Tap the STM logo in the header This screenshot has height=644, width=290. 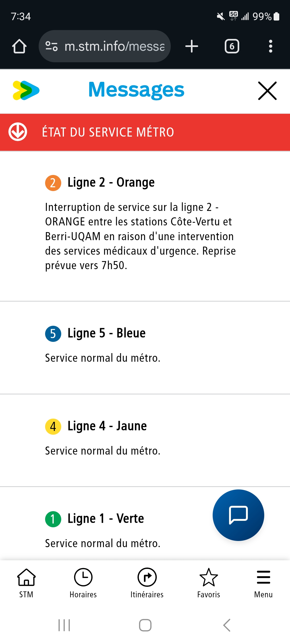[26, 90]
